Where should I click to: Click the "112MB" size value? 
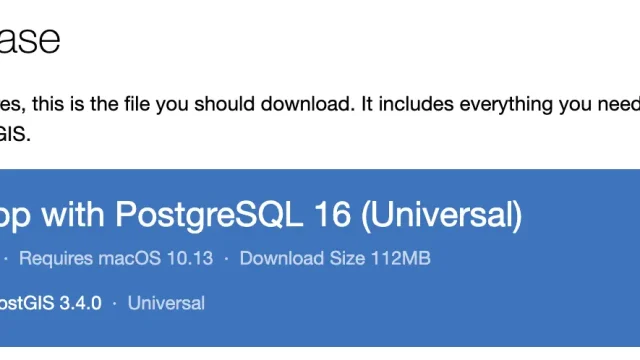click(x=401, y=258)
